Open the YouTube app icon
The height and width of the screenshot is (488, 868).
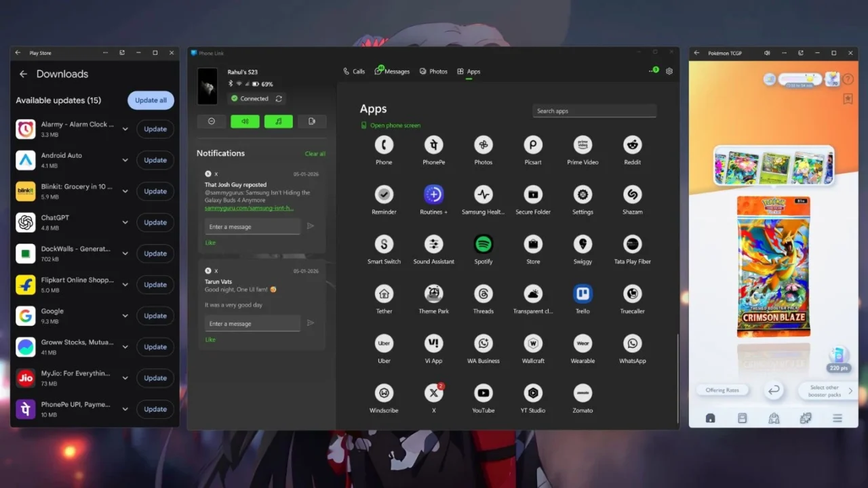483,393
